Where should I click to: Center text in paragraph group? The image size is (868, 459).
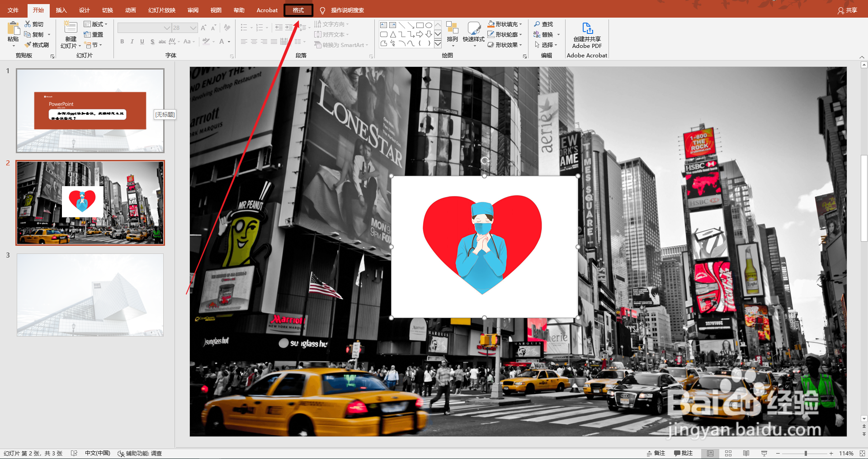coord(254,42)
